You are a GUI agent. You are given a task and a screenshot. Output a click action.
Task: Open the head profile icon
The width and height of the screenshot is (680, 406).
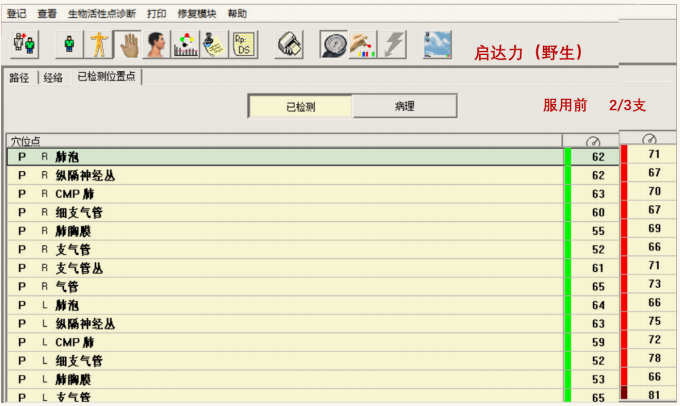click(x=155, y=44)
